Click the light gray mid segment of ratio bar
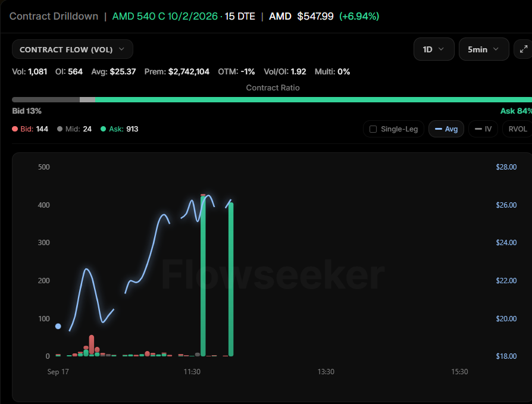 (x=87, y=100)
